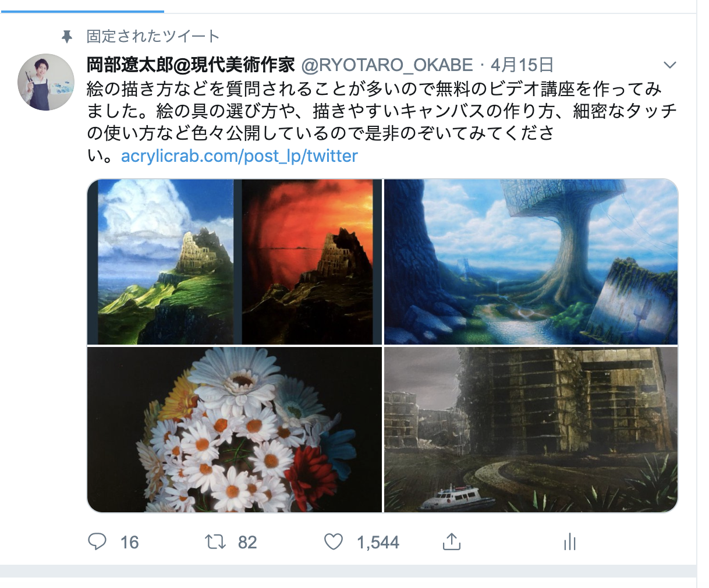Open the profile avatar of 岡部遼太郎
Image resolution: width=709 pixels, height=588 pixels.
(47, 82)
